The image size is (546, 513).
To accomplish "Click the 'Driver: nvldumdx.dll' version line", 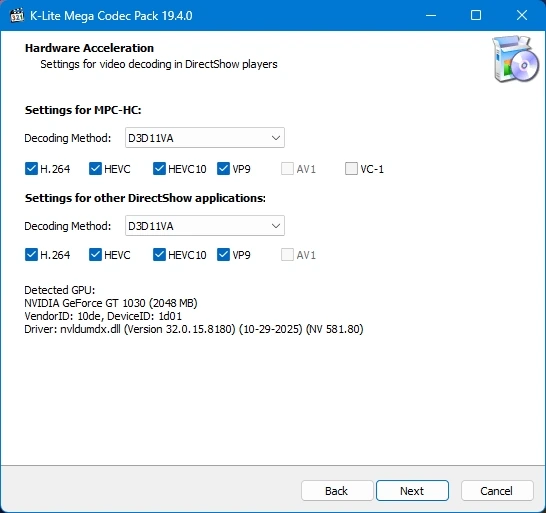I will point(194,329).
